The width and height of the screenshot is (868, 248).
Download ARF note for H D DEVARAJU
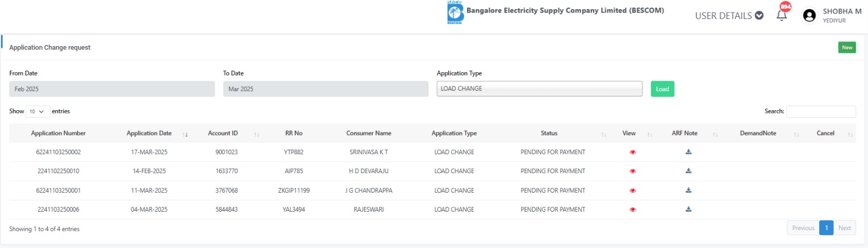(x=688, y=171)
